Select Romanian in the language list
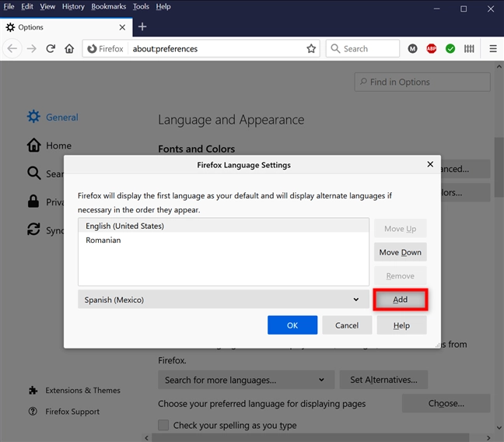Viewport: 504px width, 442px height. click(223, 240)
